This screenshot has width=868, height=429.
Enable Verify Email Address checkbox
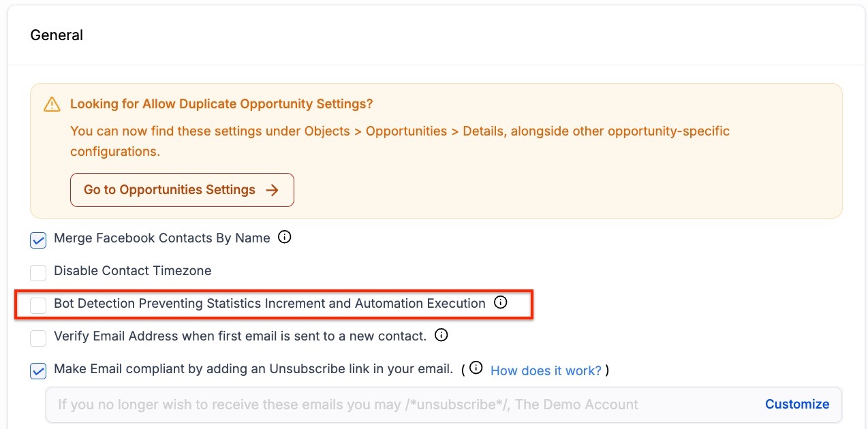[38, 338]
